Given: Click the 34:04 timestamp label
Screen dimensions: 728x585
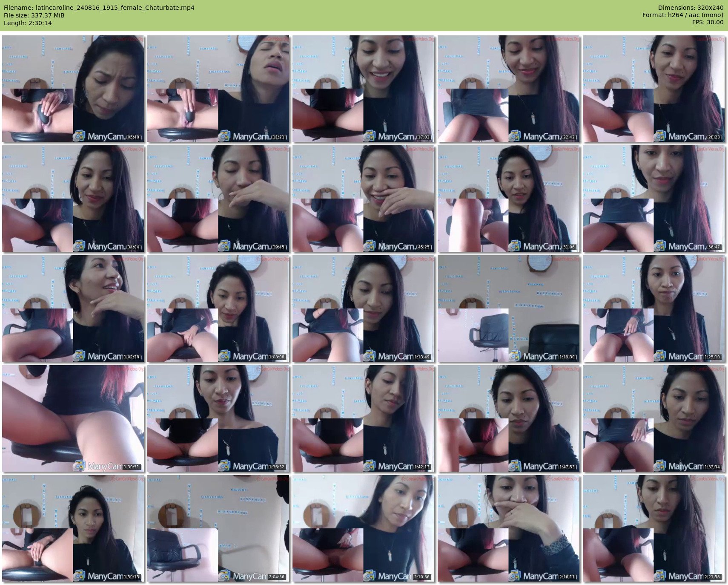Looking at the screenshot, I should click(x=133, y=247).
